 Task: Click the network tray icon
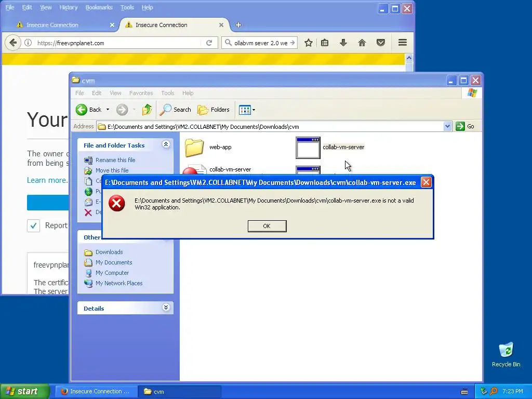[484, 391]
